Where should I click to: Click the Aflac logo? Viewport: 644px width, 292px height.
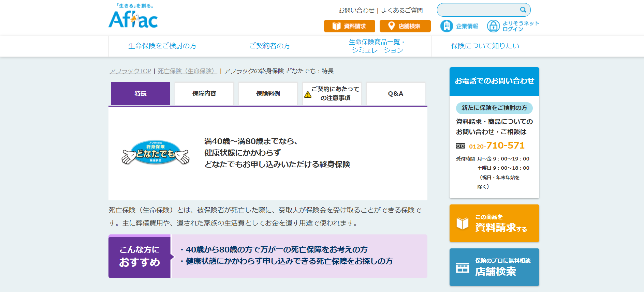click(x=133, y=16)
